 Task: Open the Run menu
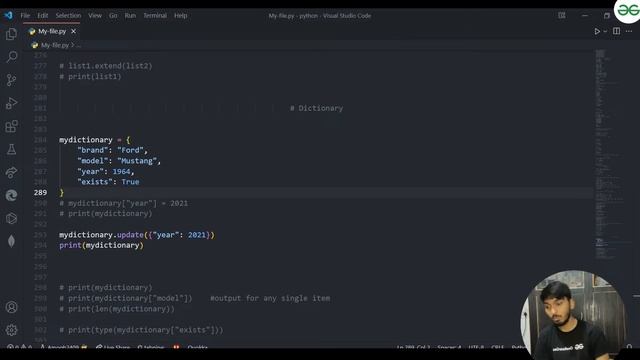point(130,16)
